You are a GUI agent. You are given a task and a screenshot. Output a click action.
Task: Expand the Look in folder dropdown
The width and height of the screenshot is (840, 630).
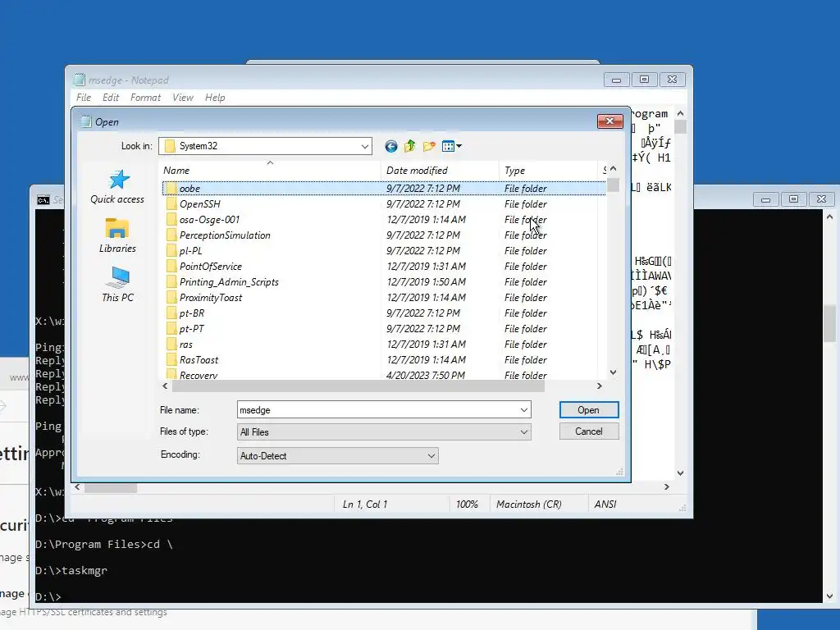(365, 146)
